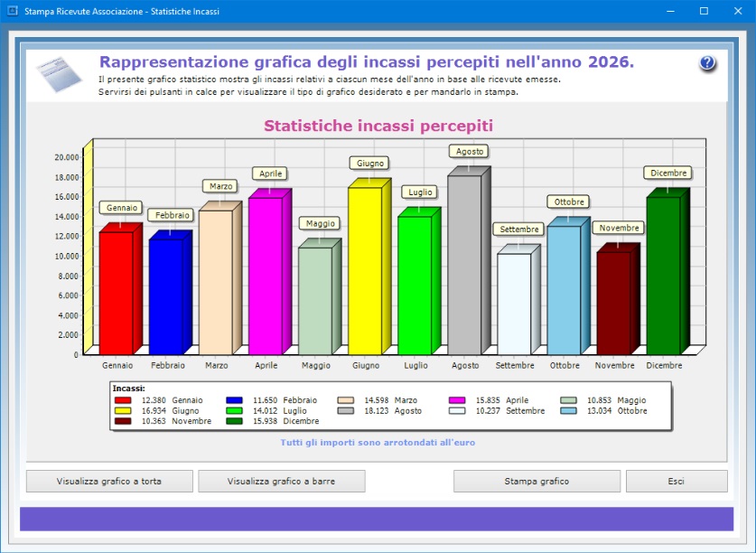The height and width of the screenshot is (553, 756).
Task: Click the app icon in the title bar
Action: 13,11
